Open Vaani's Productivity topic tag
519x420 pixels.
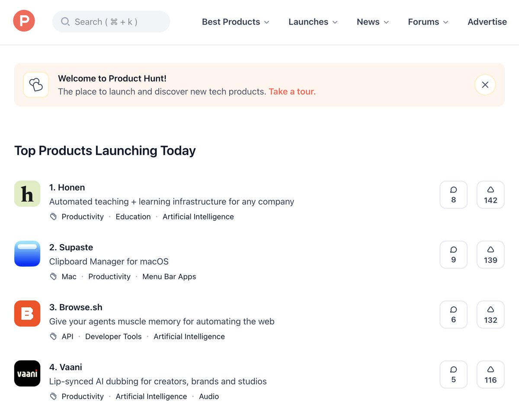pos(83,396)
